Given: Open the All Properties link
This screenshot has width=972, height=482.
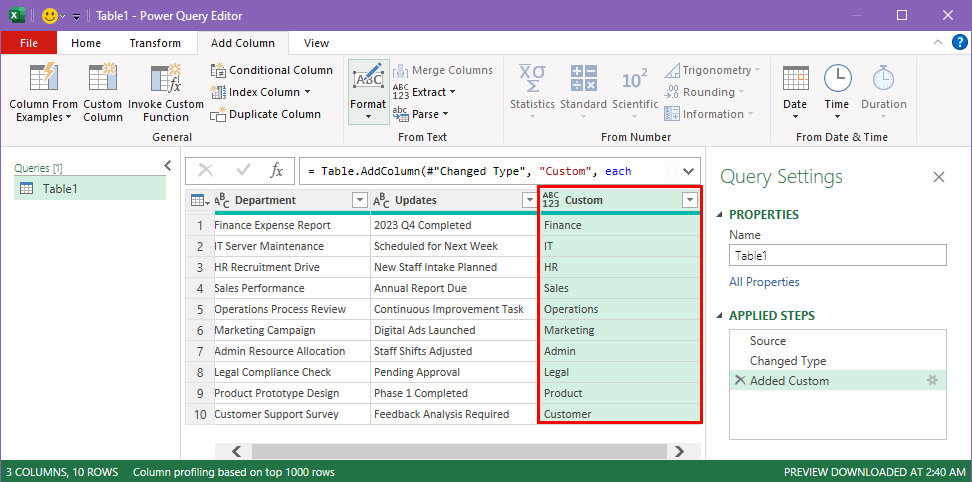Looking at the screenshot, I should point(764,282).
